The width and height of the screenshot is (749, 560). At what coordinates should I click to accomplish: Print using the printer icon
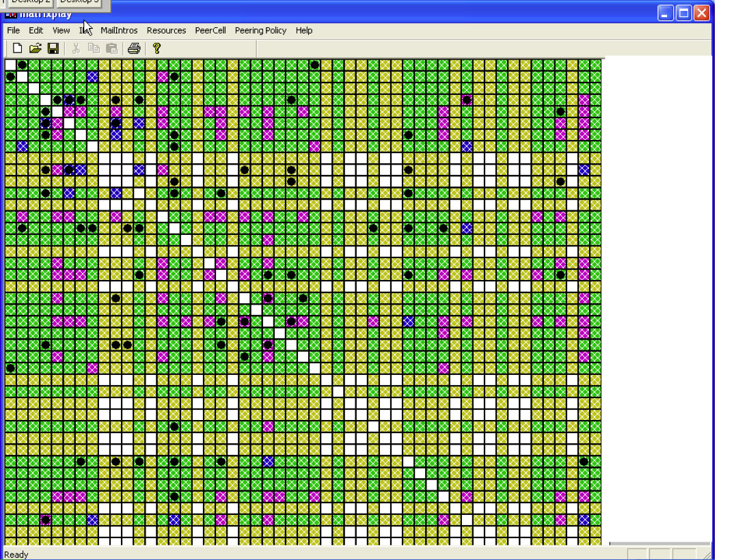click(134, 48)
